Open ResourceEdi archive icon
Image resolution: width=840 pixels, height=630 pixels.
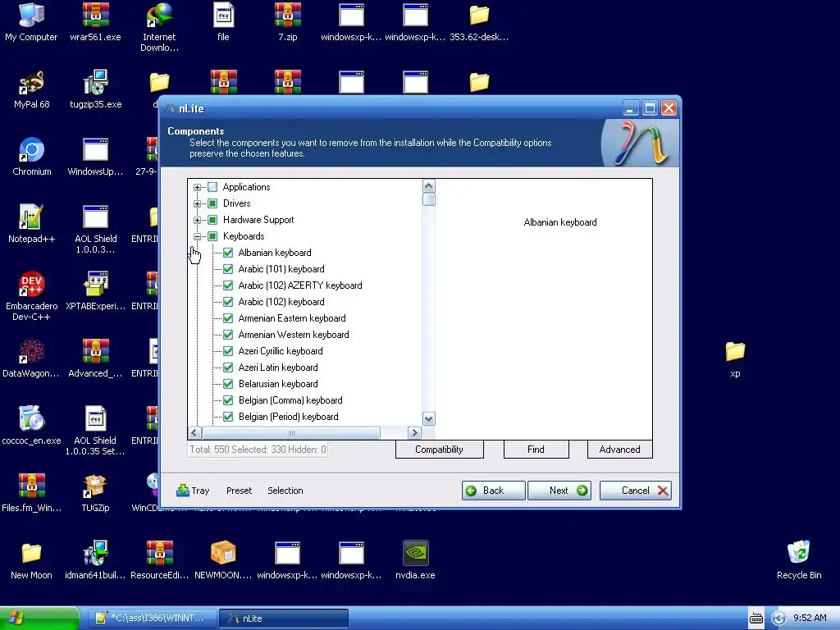(x=159, y=559)
